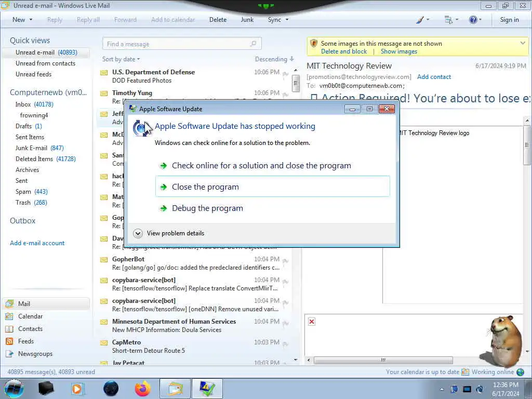The width and height of the screenshot is (532, 399).
Task: Click the Forward toolbar button
Action: (125, 20)
